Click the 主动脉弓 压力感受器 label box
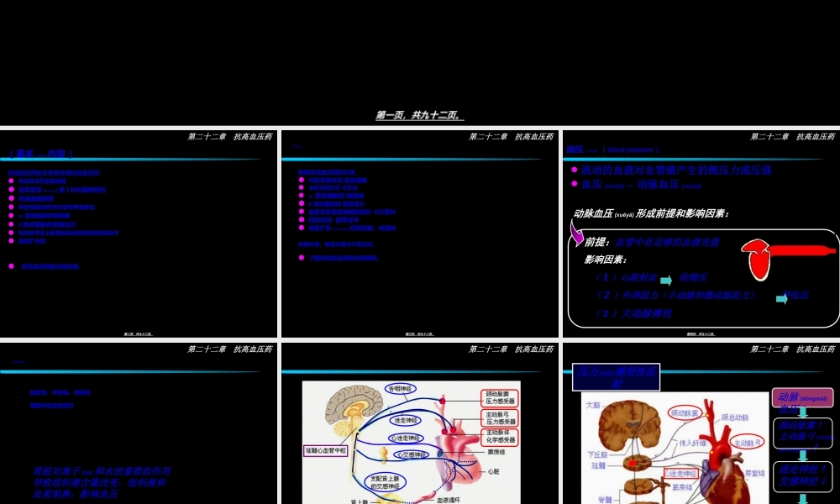Screen dimensions: 840x504 tap(501, 417)
